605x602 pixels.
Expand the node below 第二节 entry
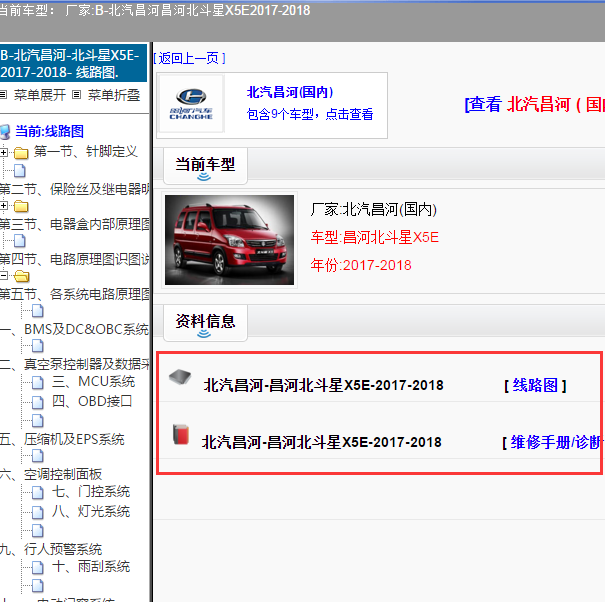point(4,206)
